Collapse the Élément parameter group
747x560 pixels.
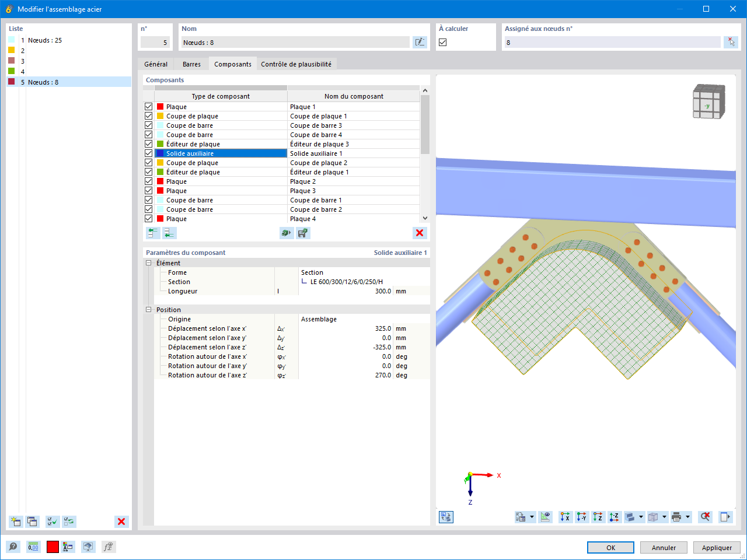[149, 263]
